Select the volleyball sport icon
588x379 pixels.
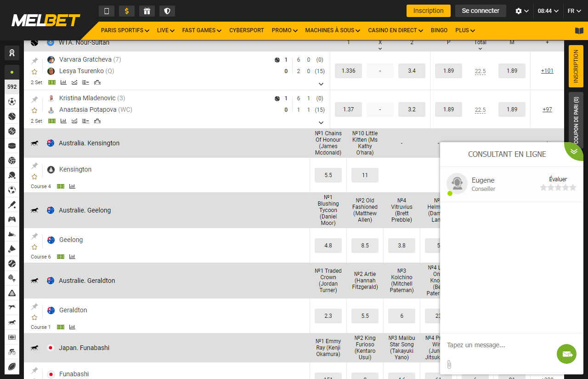12,161
